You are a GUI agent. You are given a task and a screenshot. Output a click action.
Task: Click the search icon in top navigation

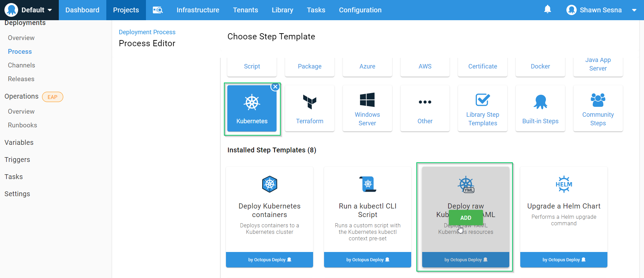158,10
